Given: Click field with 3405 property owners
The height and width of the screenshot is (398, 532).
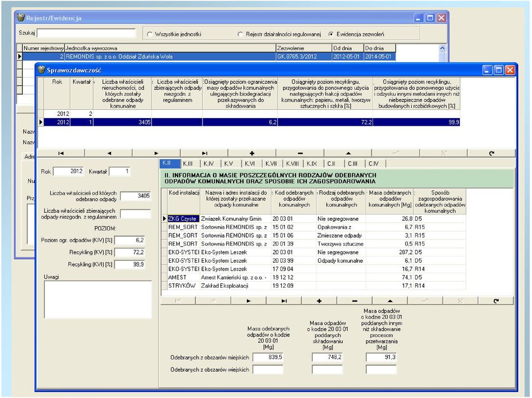Looking at the screenshot, I should [135, 196].
